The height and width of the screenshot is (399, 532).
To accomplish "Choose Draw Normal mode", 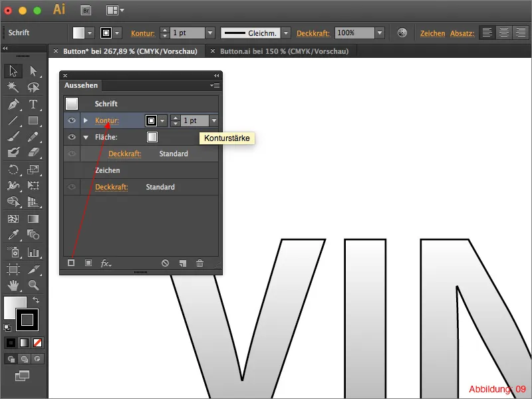I will point(11,359).
